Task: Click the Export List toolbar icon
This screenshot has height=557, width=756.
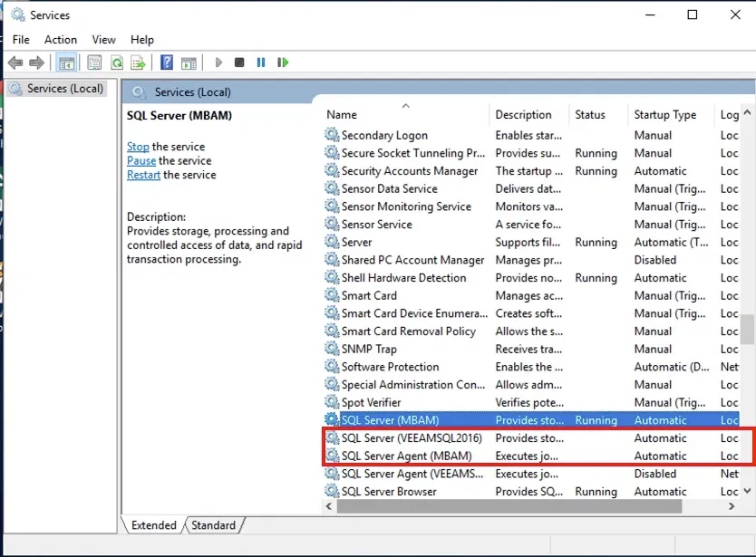Action: [138, 62]
